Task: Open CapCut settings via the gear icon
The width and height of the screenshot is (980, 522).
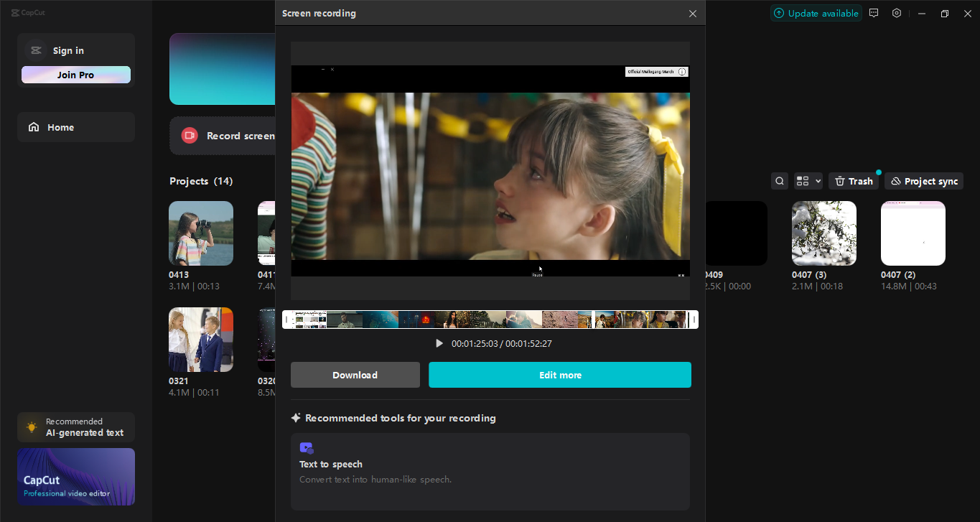Action: coord(897,13)
